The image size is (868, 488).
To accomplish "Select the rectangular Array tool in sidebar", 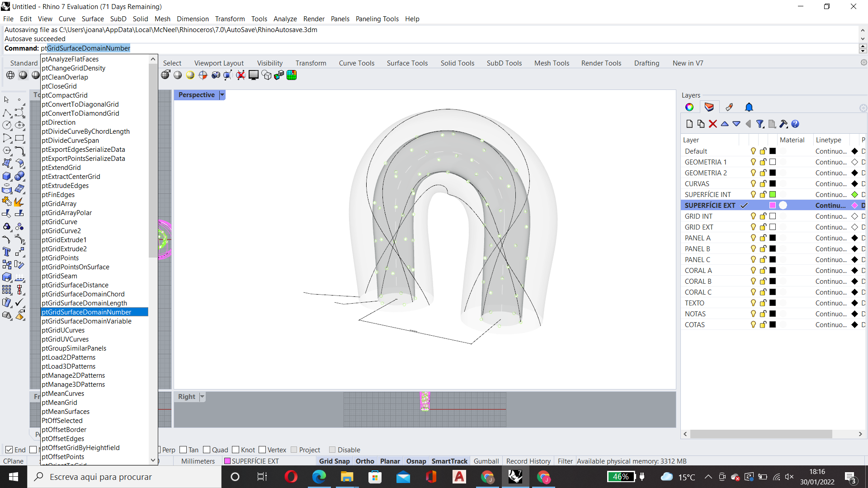I will click(7, 290).
